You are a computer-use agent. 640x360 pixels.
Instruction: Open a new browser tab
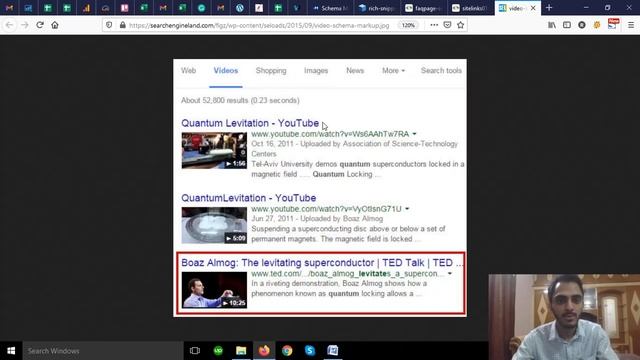pos(549,8)
